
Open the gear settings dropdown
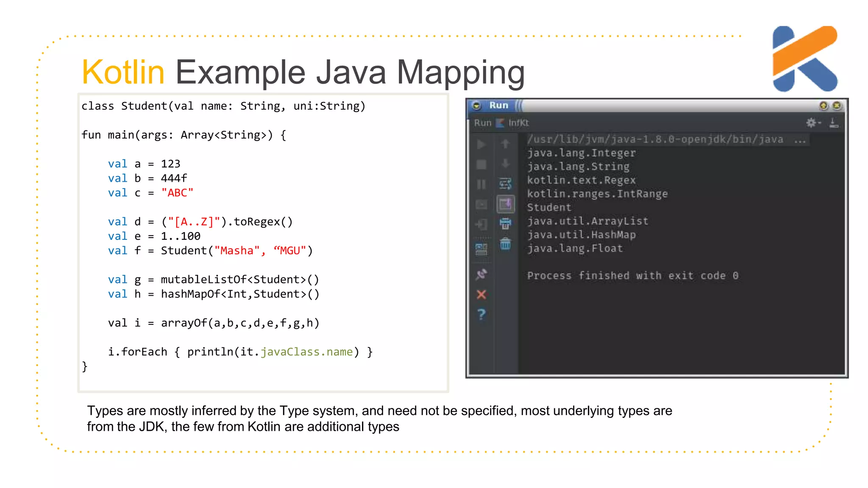click(812, 123)
